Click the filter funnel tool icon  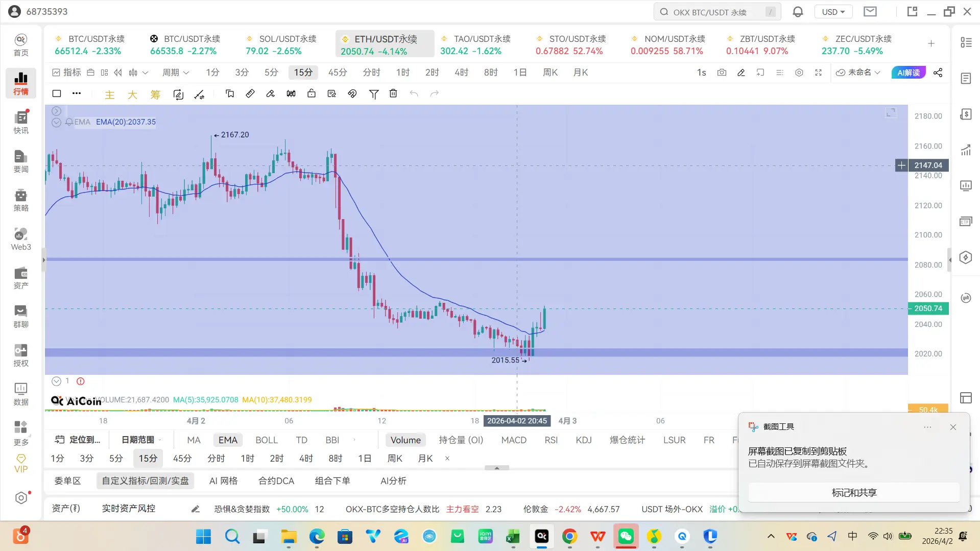click(374, 93)
